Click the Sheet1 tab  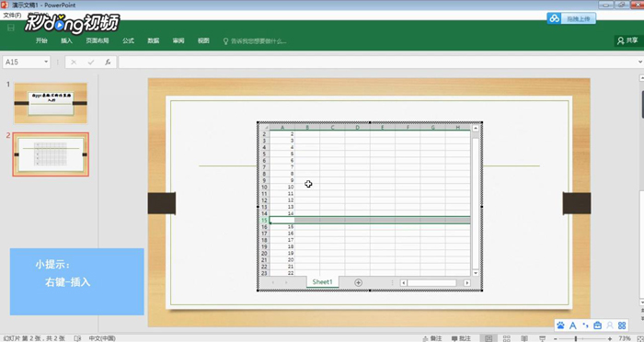pyautogui.click(x=322, y=281)
